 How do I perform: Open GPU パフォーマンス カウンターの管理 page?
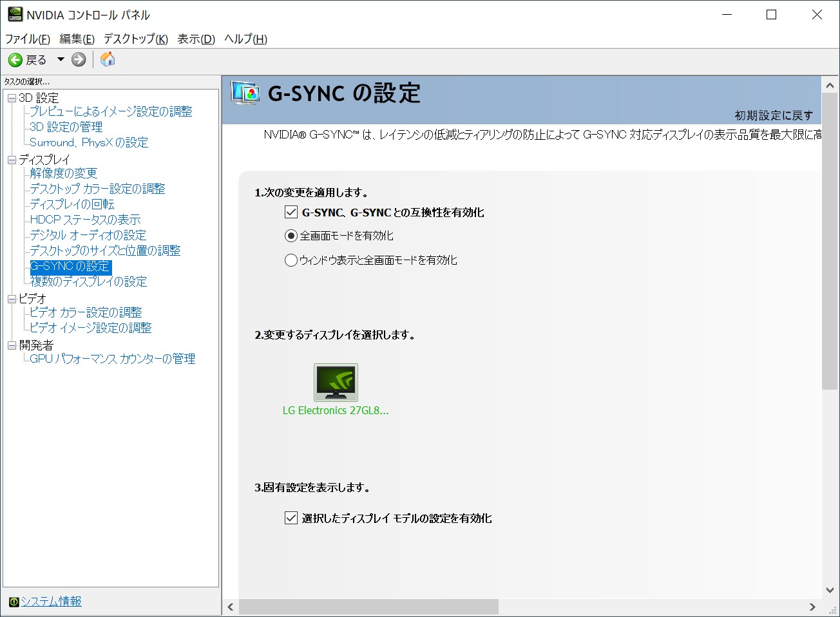point(113,359)
